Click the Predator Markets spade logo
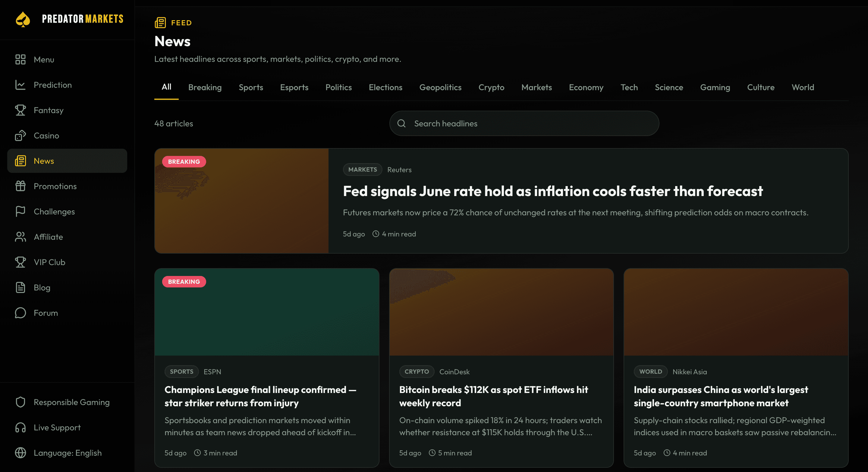 23,19
